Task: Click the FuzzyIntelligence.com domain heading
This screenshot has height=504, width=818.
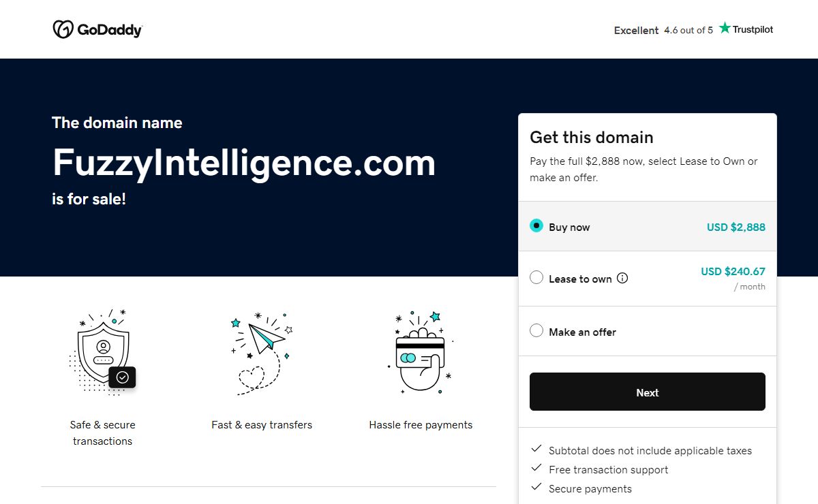Action: pyautogui.click(x=244, y=163)
